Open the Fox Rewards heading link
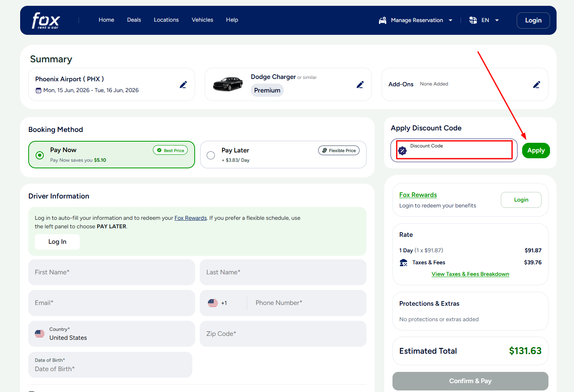Screen dimensions: 574x392 418,195
